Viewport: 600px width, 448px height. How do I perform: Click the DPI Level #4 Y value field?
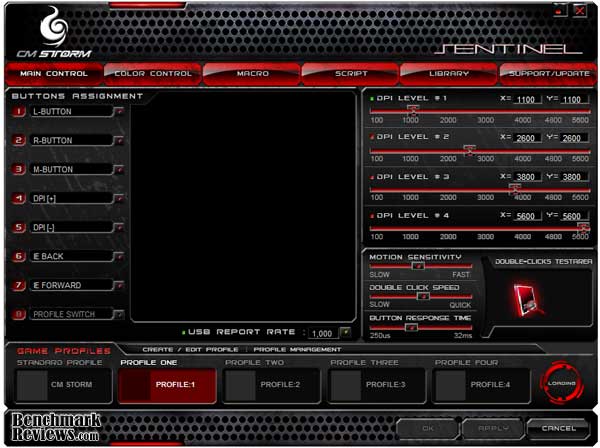574,216
